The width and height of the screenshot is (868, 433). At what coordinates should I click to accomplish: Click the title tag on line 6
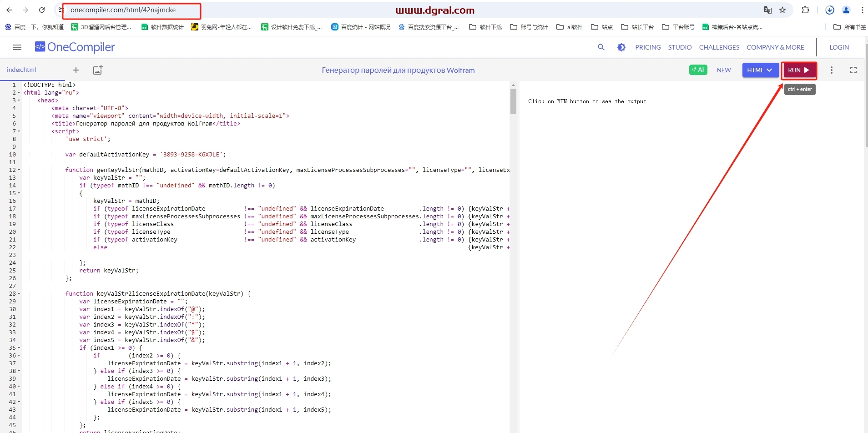click(x=146, y=124)
